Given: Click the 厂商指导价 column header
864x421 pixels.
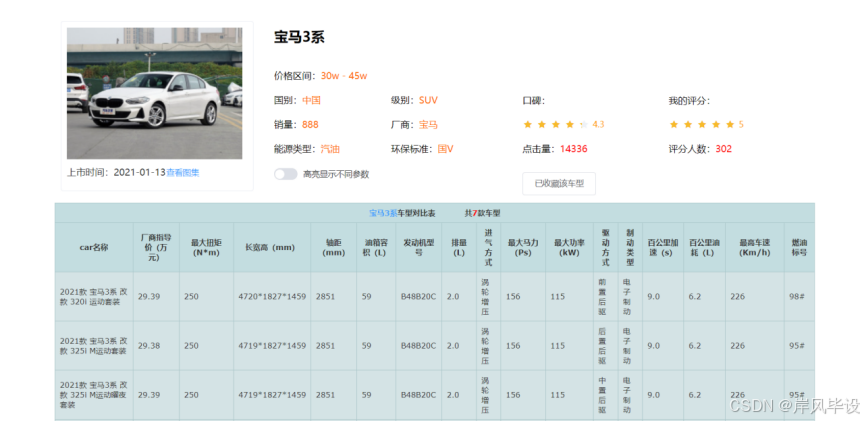Looking at the screenshot, I should [x=156, y=247].
